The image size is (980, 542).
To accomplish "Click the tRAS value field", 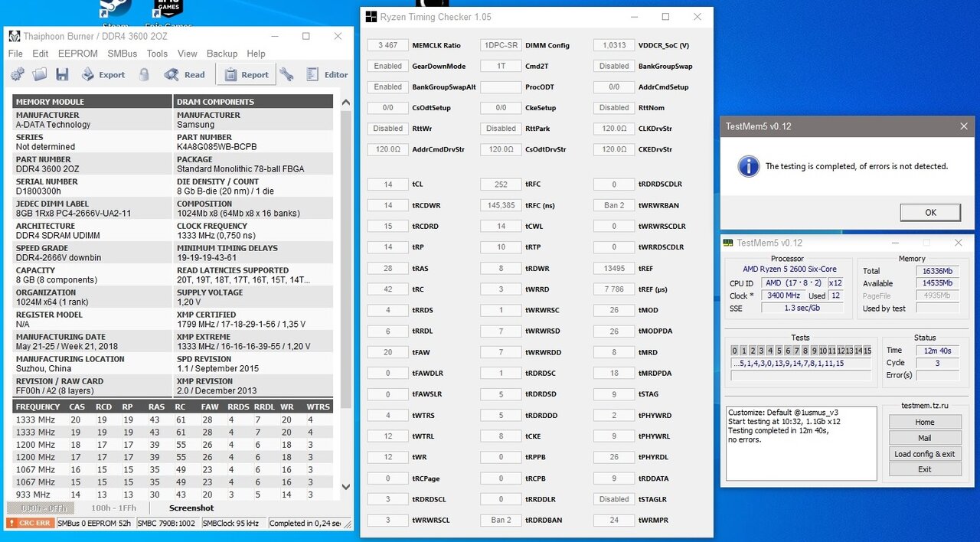I will [x=388, y=268].
